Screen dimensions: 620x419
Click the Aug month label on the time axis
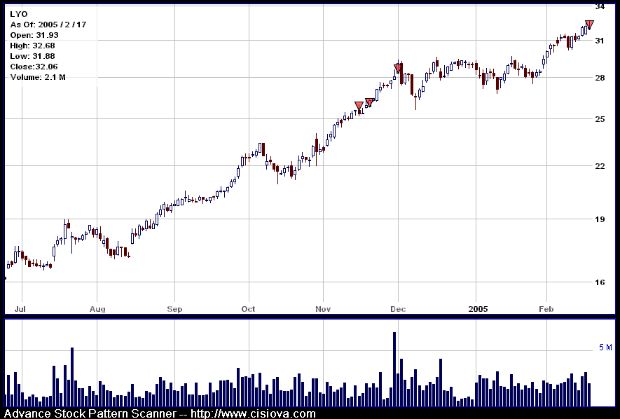pos(97,309)
